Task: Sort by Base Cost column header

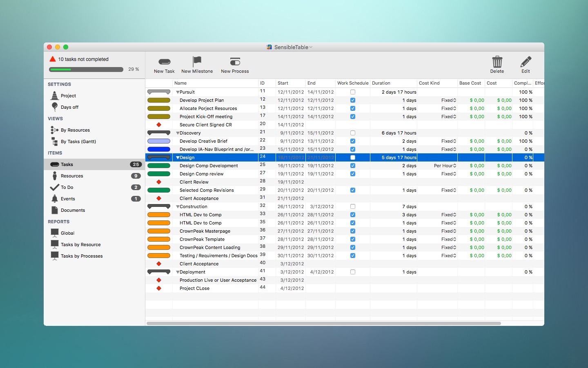Action: click(x=471, y=83)
